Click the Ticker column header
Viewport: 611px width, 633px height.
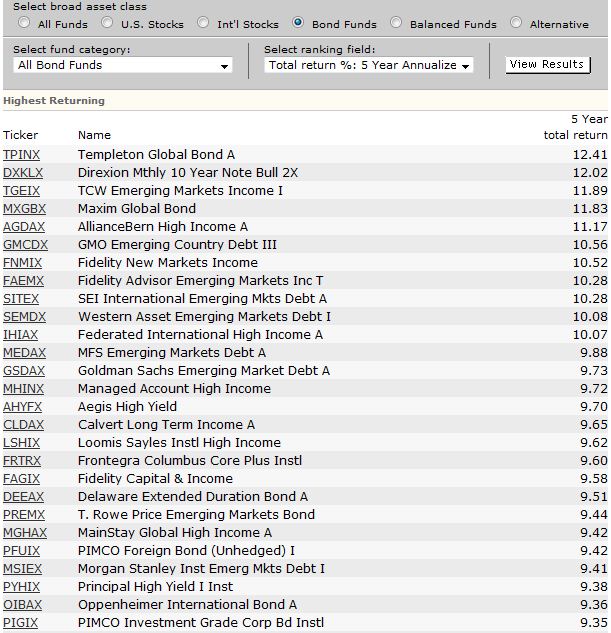click(20, 135)
